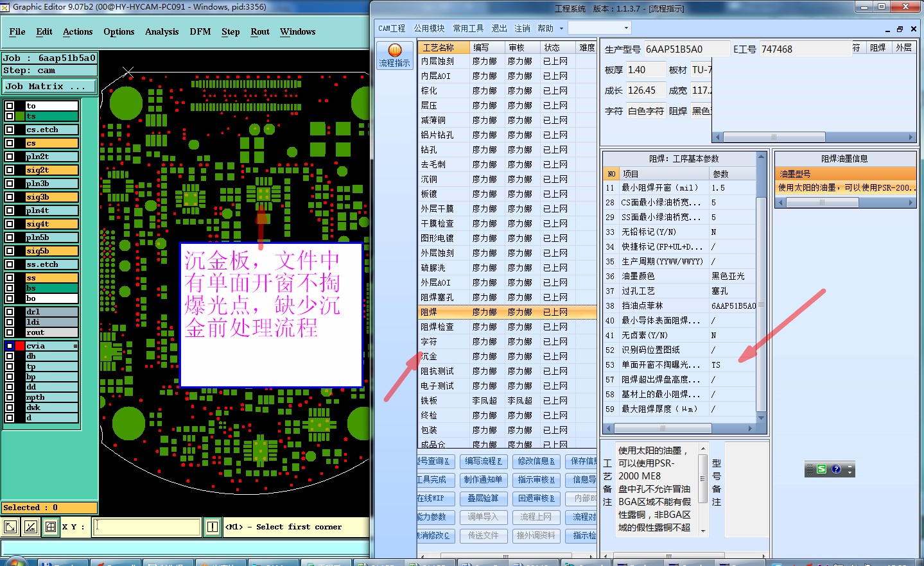Select the 阻焊 row in process list

(507, 312)
